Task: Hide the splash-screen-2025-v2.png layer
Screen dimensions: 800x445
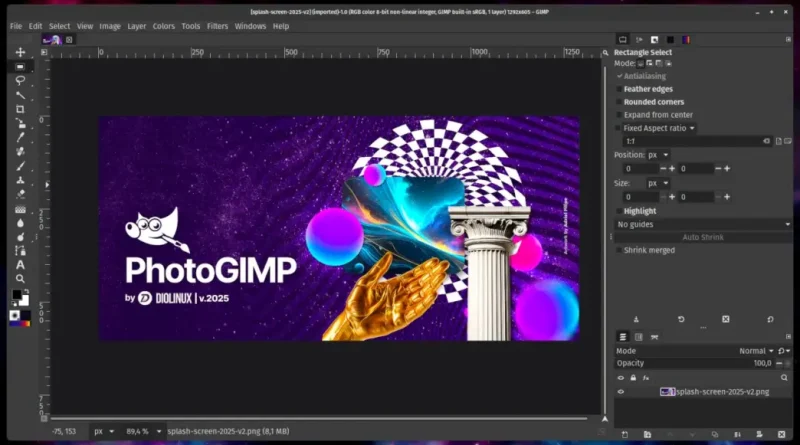Action: click(620, 392)
